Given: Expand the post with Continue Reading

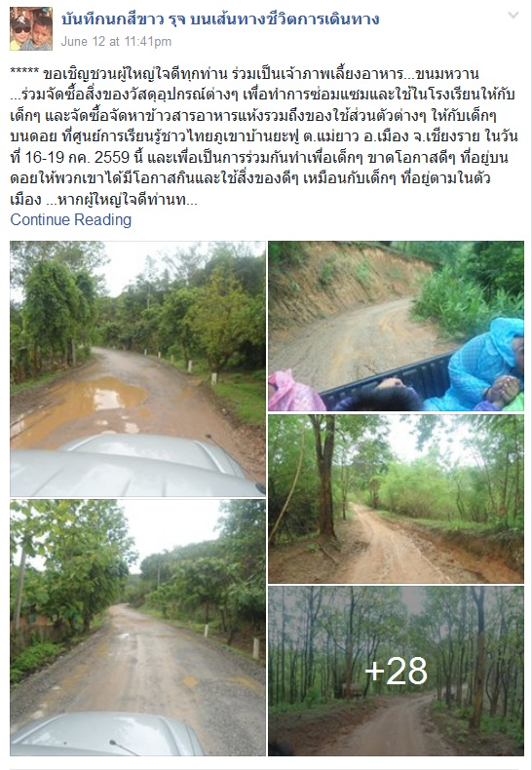Looking at the screenshot, I should coord(71,219).
